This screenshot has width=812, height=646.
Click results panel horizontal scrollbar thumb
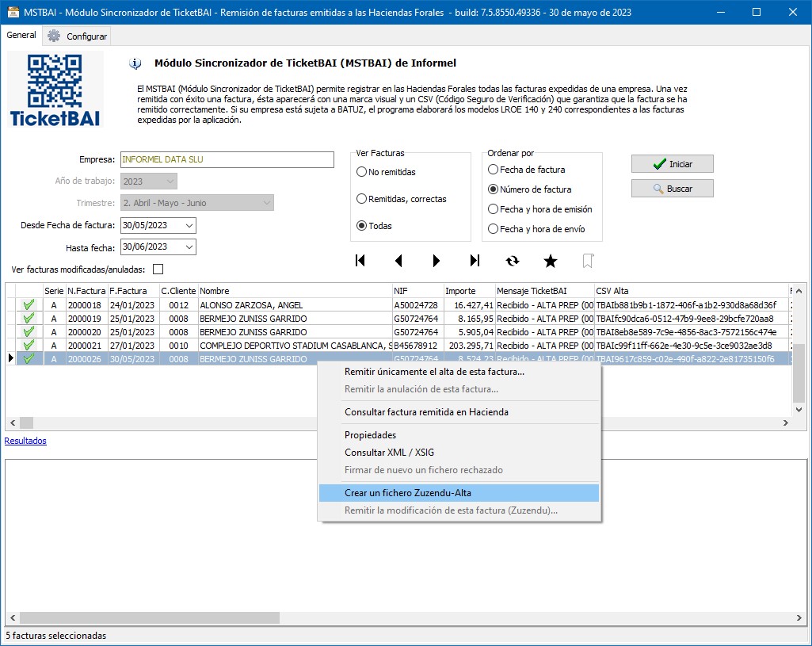149,617
